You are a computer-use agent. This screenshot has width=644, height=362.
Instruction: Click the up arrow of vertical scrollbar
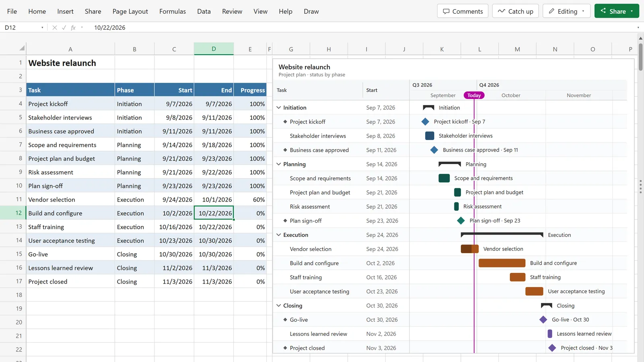click(640, 38)
